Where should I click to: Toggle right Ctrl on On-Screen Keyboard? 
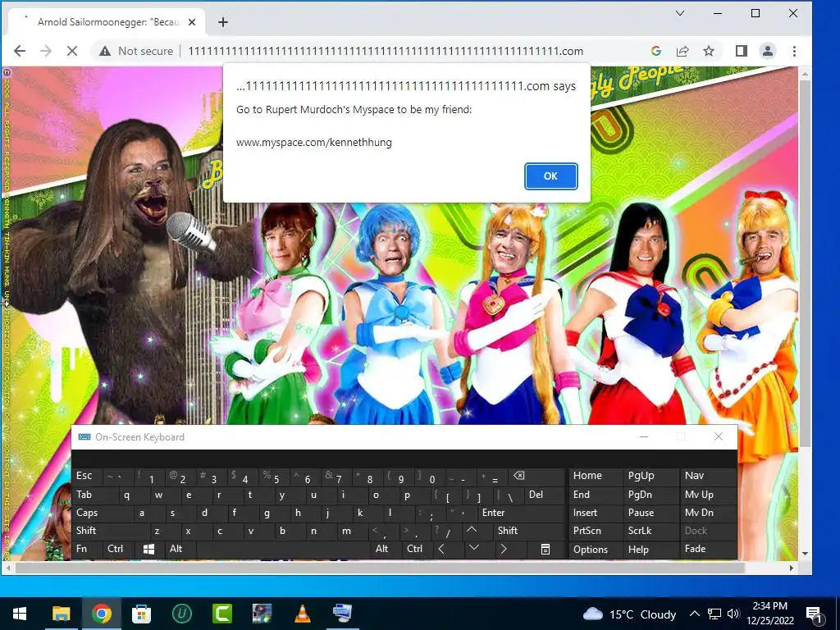414,549
